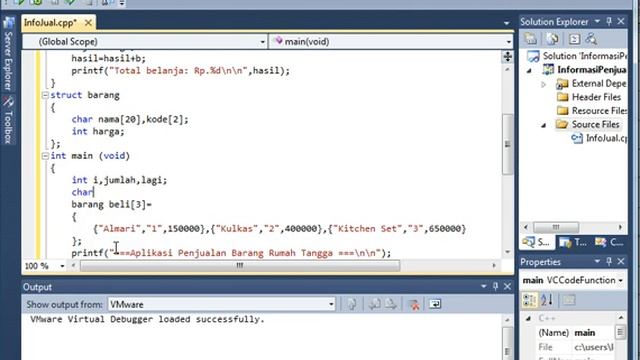The image size is (640, 360).
Task: Open Output panel window position menu
Action: 484,287
